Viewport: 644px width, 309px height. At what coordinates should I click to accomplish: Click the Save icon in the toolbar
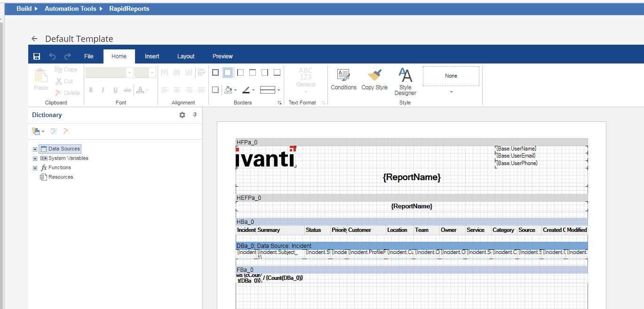(x=37, y=56)
